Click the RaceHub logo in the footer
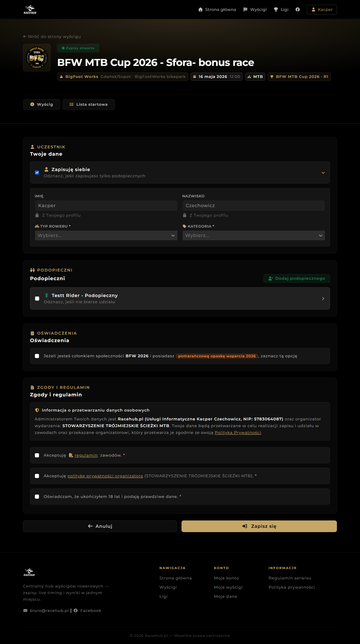The height and width of the screenshot is (644, 360). [x=29, y=572]
